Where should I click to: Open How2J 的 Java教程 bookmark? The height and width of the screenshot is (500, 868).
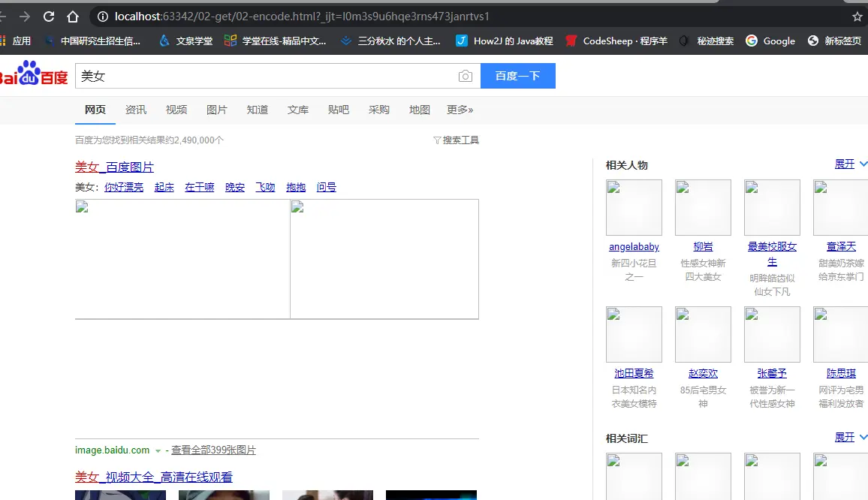point(505,41)
